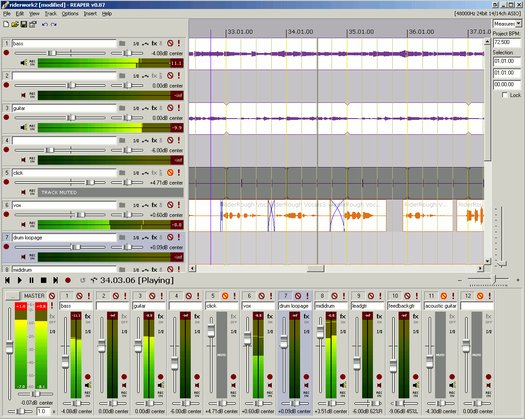Open the Insert menu
The image size is (525, 419).
click(x=90, y=14)
